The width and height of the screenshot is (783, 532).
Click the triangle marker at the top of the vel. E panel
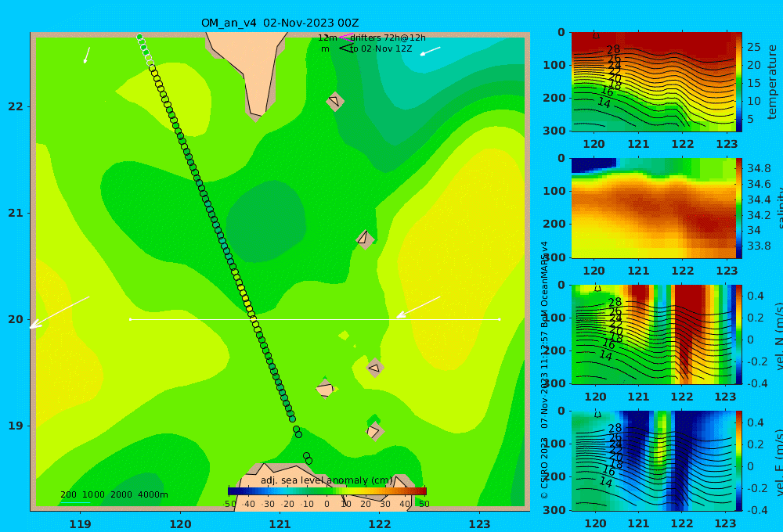(597, 414)
